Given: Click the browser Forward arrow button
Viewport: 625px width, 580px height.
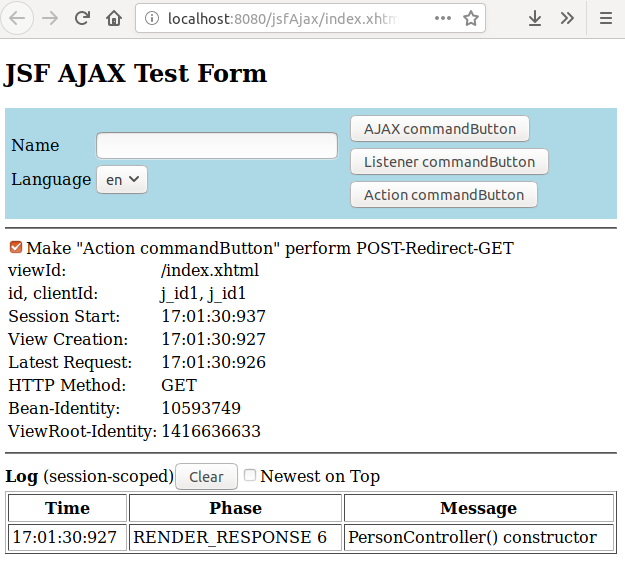Looking at the screenshot, I should tap(51, 18).
